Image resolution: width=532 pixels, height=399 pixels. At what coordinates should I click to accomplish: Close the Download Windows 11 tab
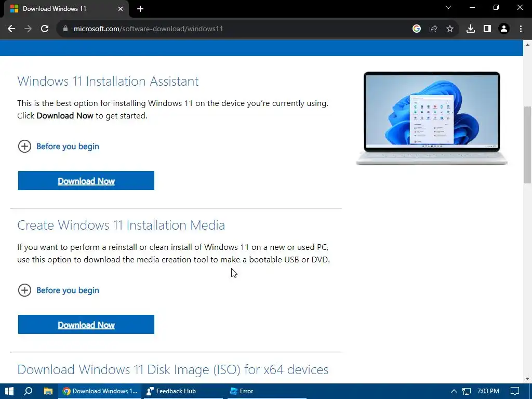(x=121, y=9)
